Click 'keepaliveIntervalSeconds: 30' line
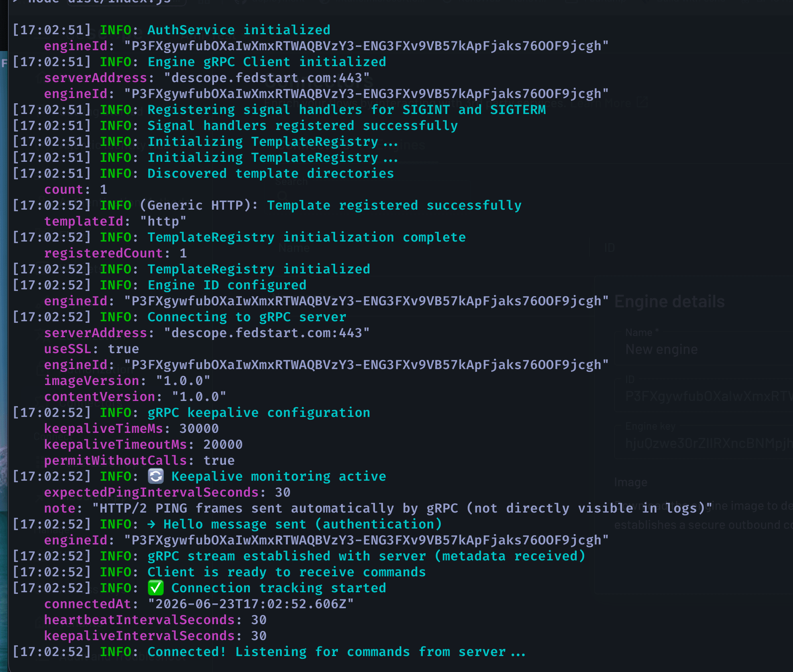The height and width of the screenshot is (672, 793). pos(155,636)
